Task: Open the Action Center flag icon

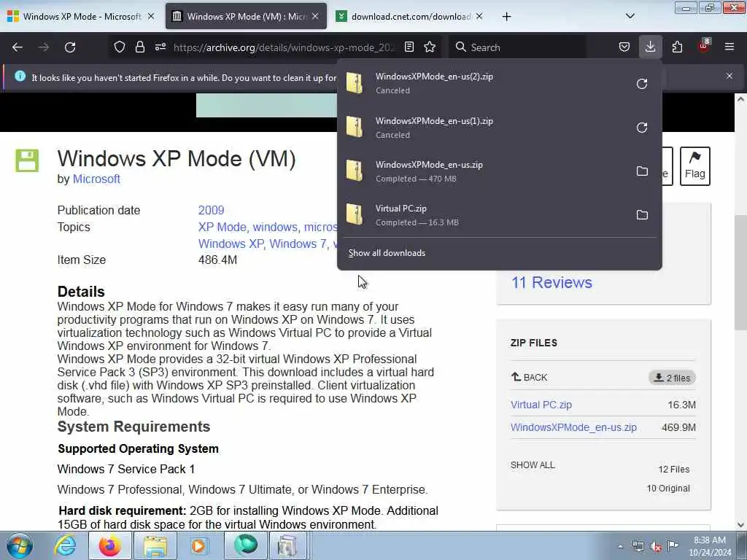Action: (x=673, y=546)
